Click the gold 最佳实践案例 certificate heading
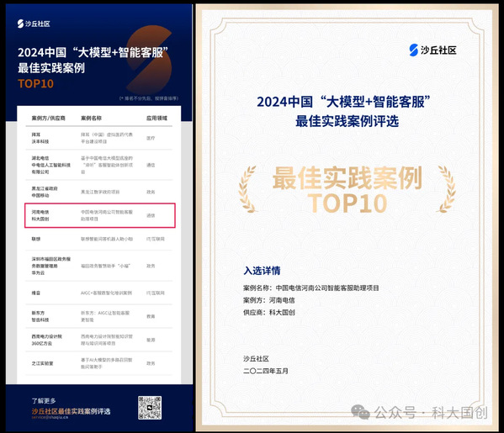 tap(347, 177)
